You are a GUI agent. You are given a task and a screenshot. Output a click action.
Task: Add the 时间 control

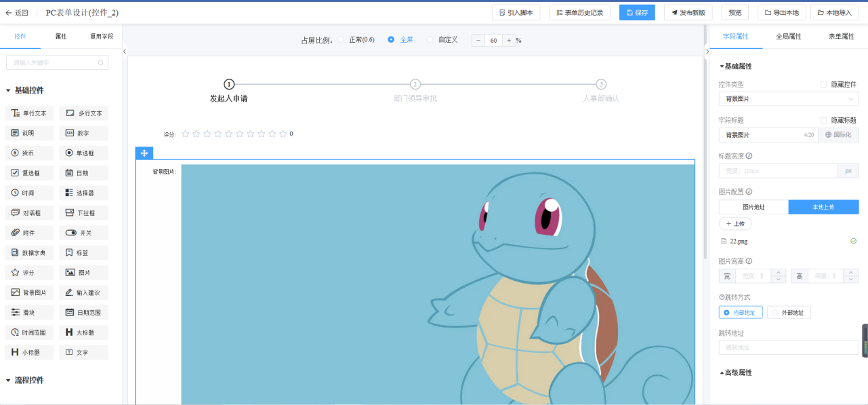29,193
